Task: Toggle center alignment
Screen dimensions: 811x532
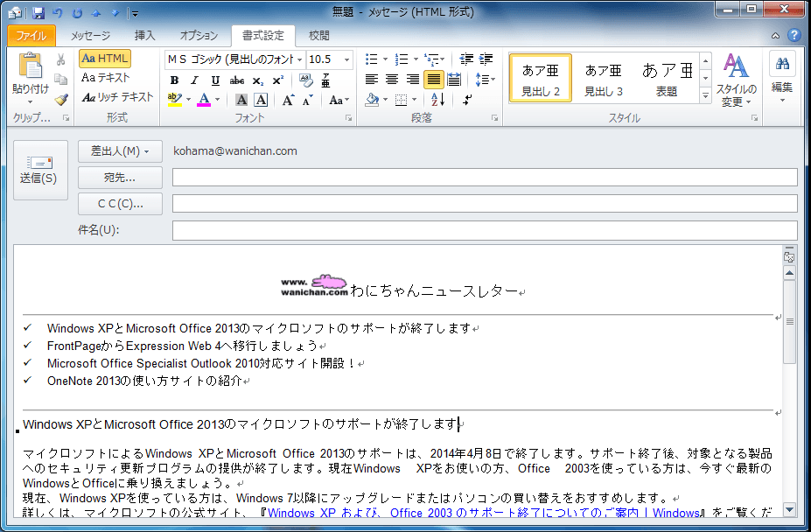Action: pos(392,80)
